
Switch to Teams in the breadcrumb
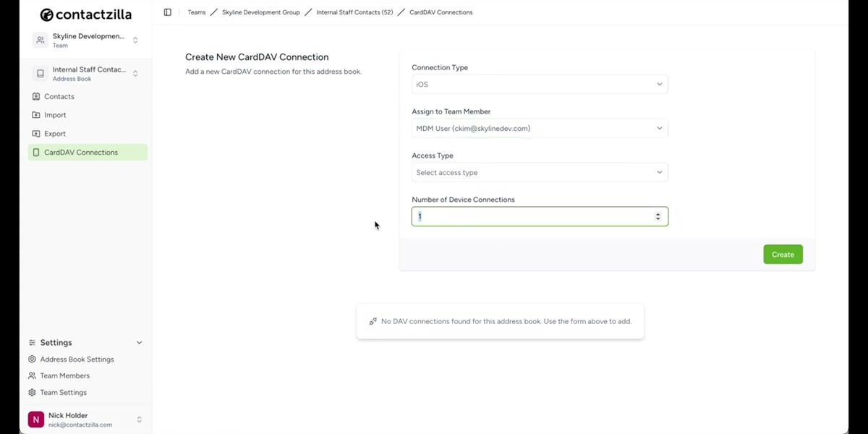196,12
